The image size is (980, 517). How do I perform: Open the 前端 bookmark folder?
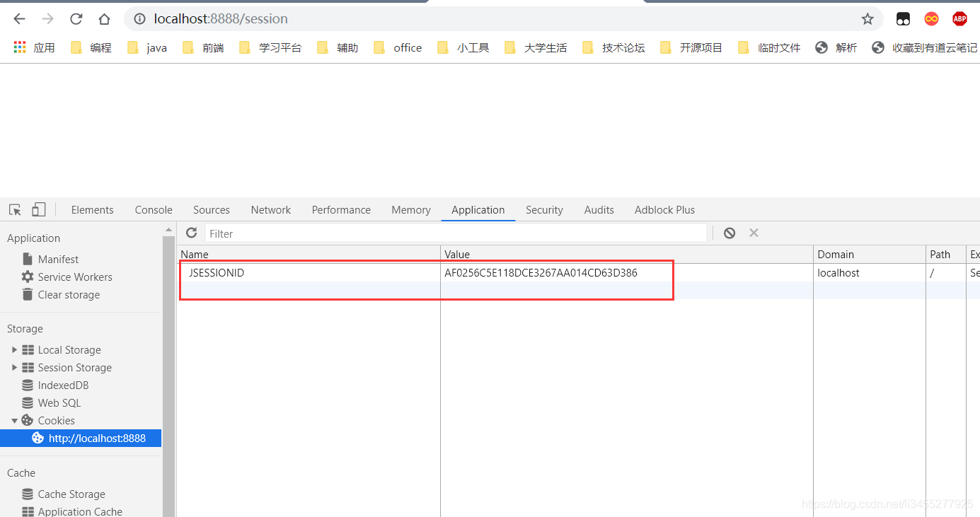(x=203, y=47)
